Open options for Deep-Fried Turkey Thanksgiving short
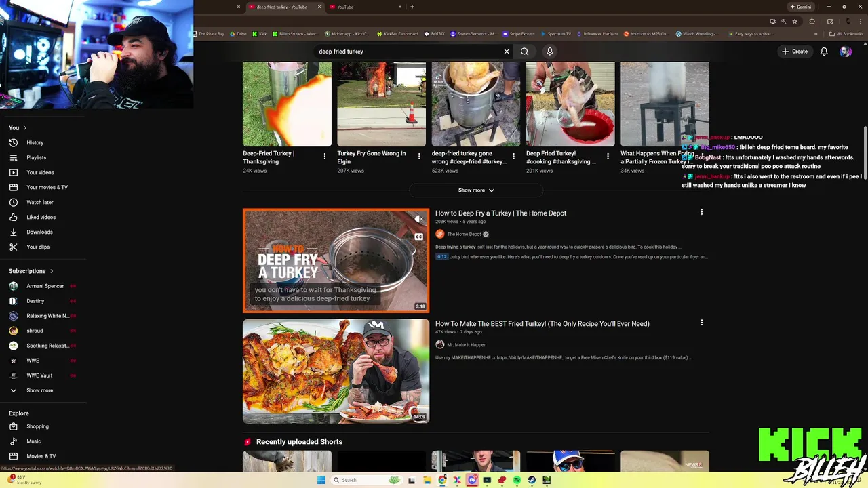The height and width of the screenshot is (488, 868). [324, 157]
